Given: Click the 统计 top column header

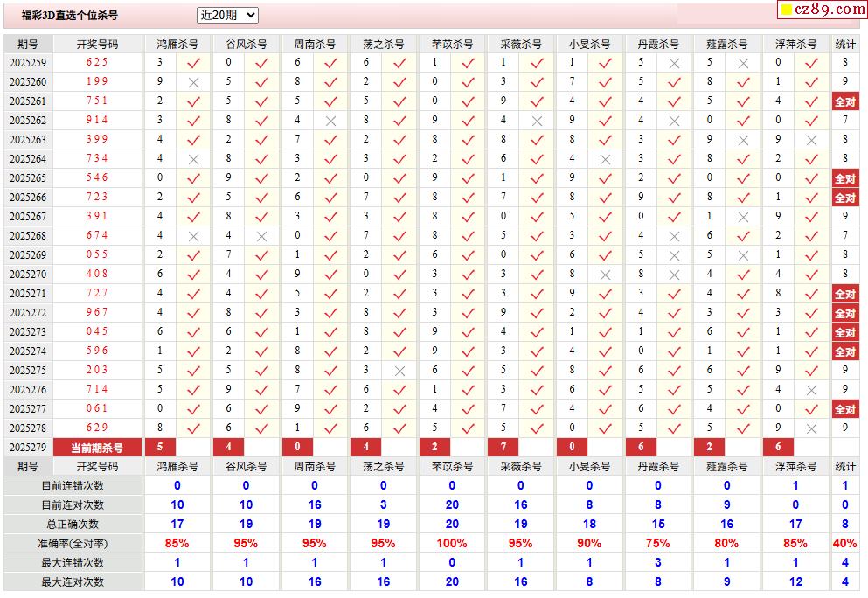Looking at the screenshot, I should 845,45.
